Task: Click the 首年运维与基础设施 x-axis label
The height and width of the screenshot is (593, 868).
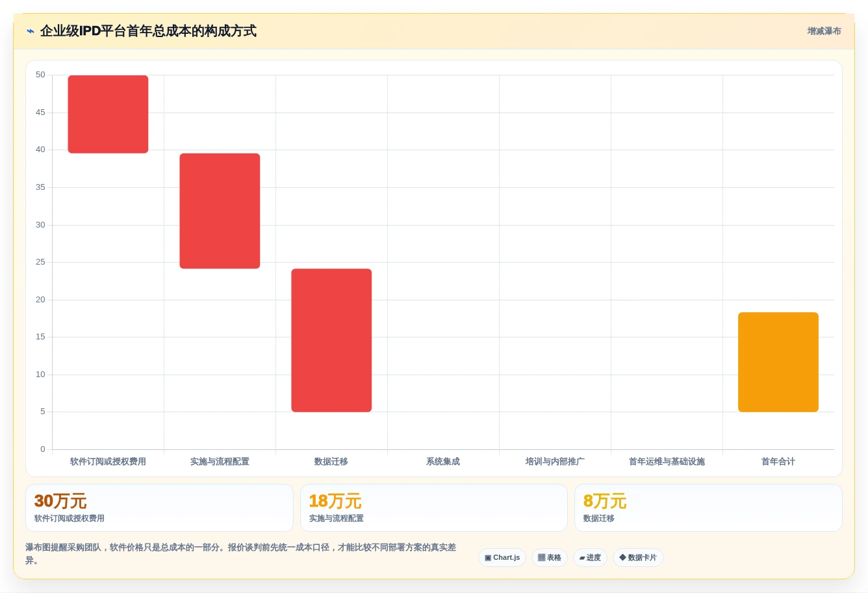Action: click(x=667, y=462)
